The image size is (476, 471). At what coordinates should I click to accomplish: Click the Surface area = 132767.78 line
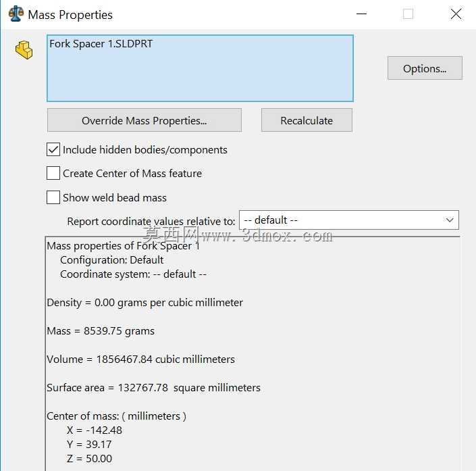[x=153, y=388]
